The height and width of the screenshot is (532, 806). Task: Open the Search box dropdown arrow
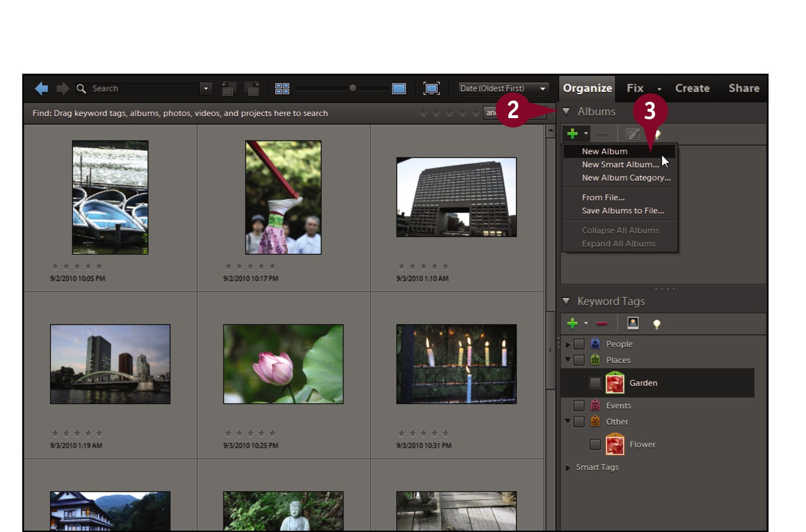click(x=205, y=88)
